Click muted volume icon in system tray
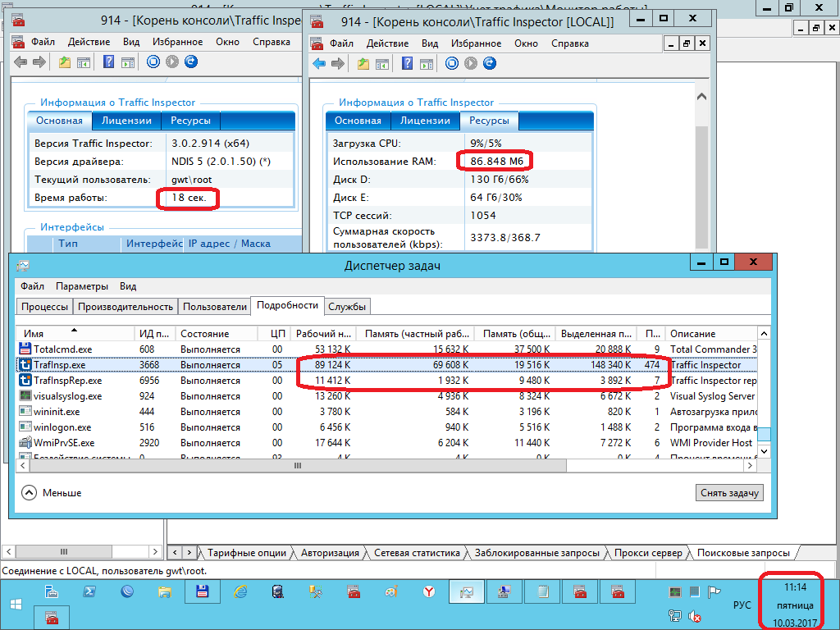The image size is (840, 630). pyautogui.click(x=695, y=616)
